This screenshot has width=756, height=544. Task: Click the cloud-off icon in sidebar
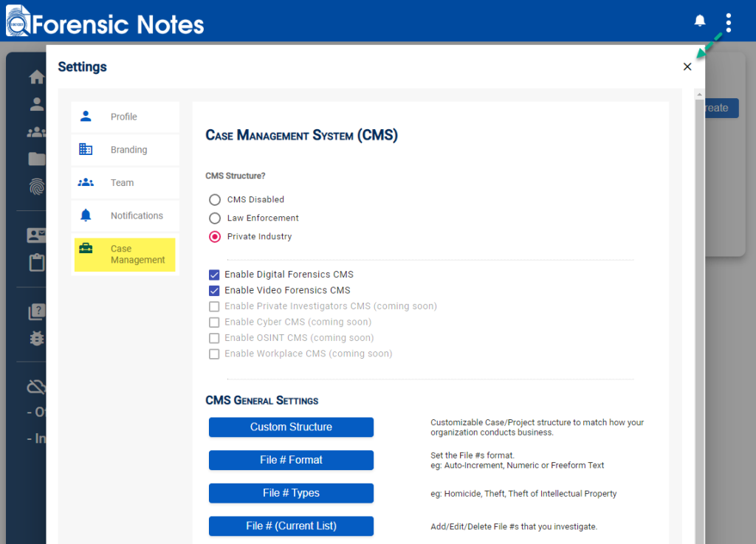point(37,387)
